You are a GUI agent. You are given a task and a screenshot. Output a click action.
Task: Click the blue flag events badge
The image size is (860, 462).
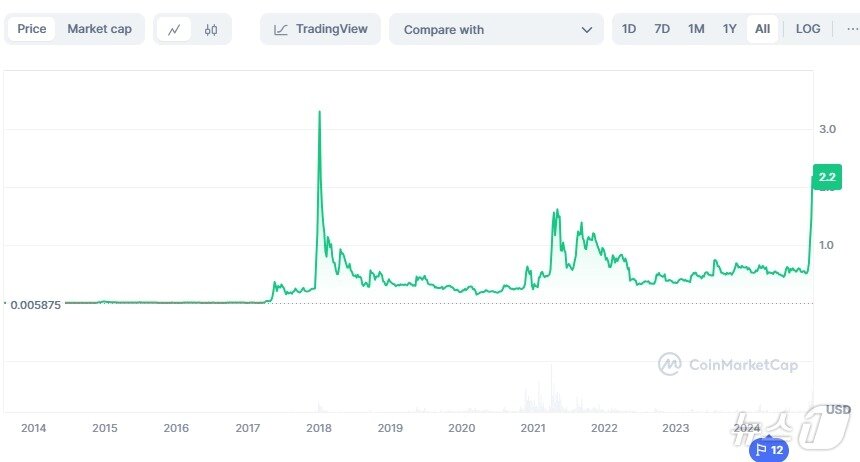tap(768, 450)
